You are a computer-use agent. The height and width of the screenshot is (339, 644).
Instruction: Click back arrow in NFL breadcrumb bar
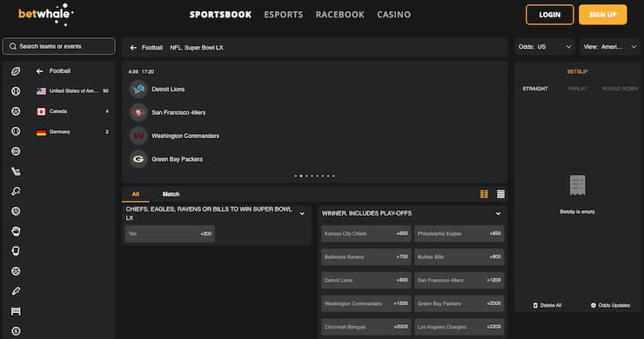(x=133, y=48)
